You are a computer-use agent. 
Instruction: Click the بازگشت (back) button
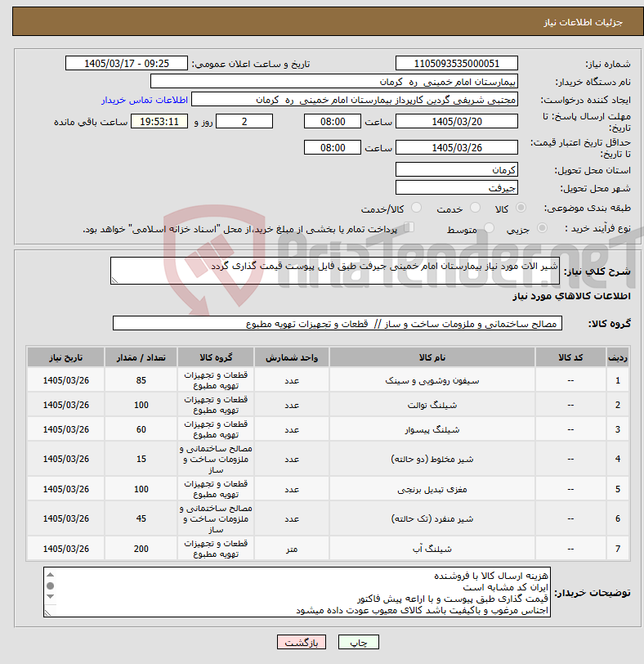pyautogui.click(x=302, y=643)
